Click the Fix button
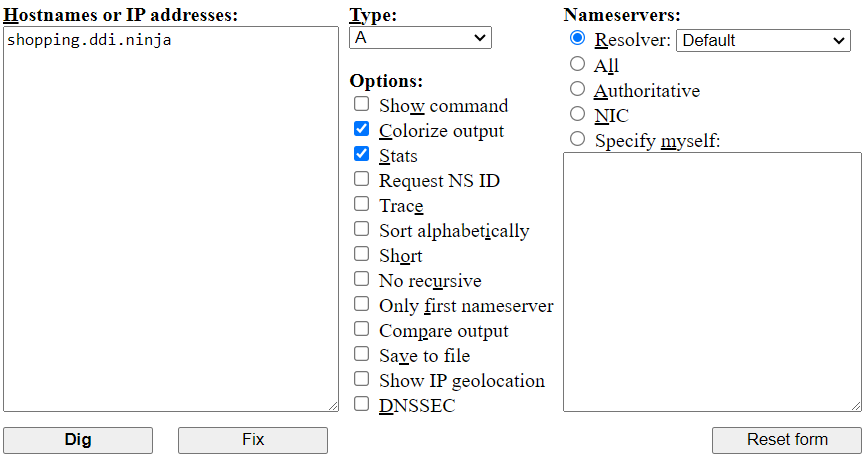Viewport: 865px width, 472px height. [x=253, y=440]
